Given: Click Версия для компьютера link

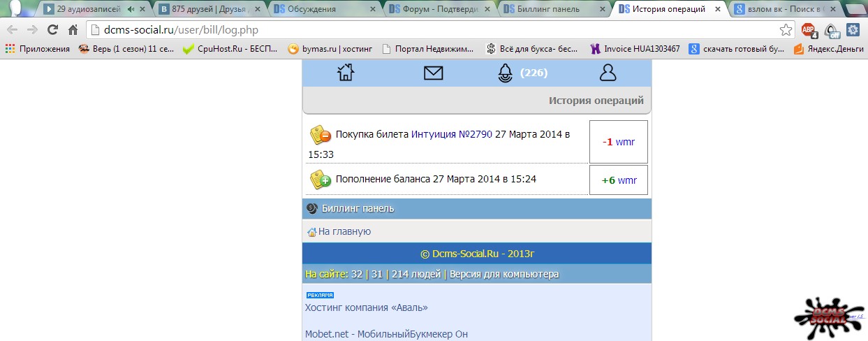Looking at the screenshot, I should tap(503, 274).
